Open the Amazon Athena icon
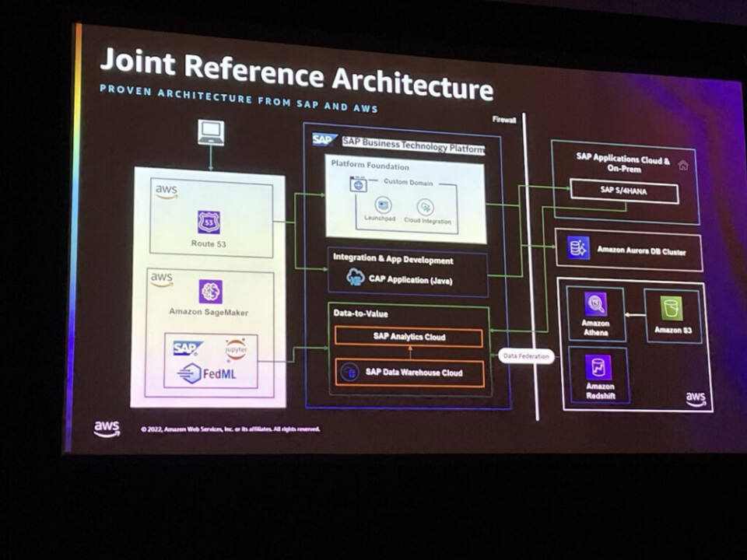The image size is (747, 560). click(x=595, y=303)
